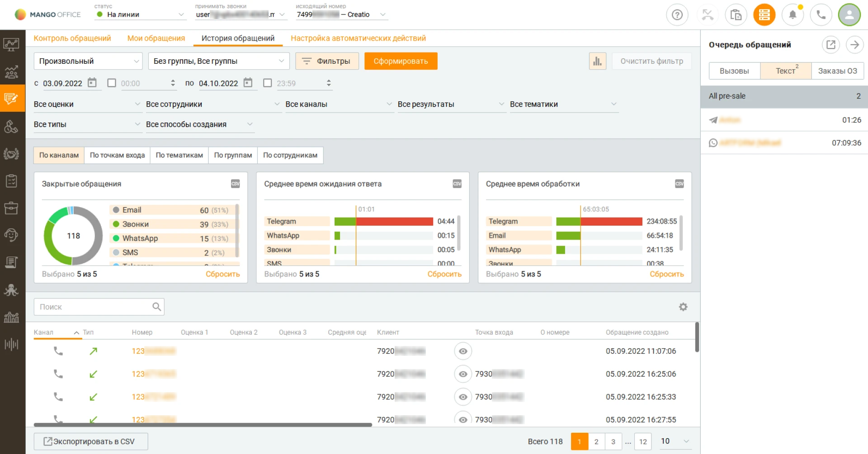Image resolution: width=868 pixels, height=454 pixels.
Task: Click the Закрытые обращения legend scrollbar
Action: coord(237,231)
